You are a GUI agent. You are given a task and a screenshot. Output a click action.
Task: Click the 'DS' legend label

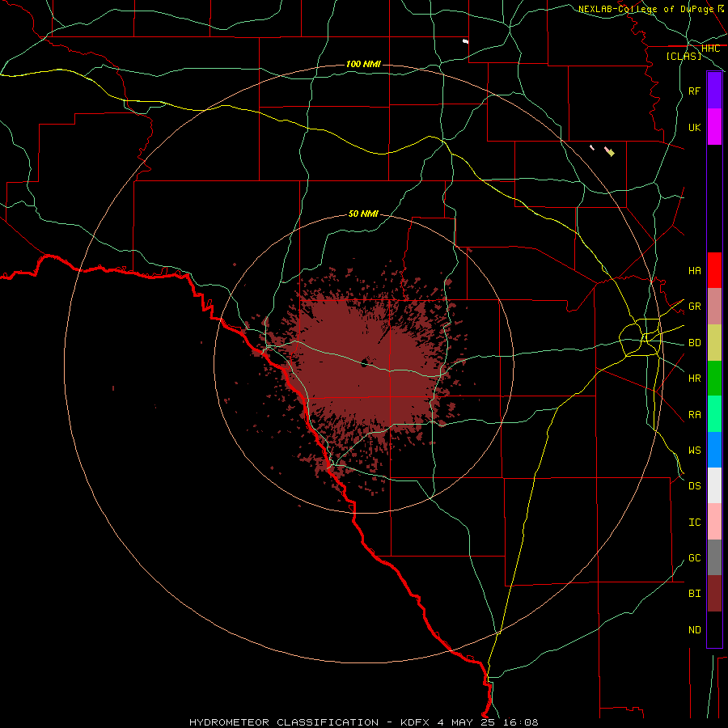[x=694, y=485]
